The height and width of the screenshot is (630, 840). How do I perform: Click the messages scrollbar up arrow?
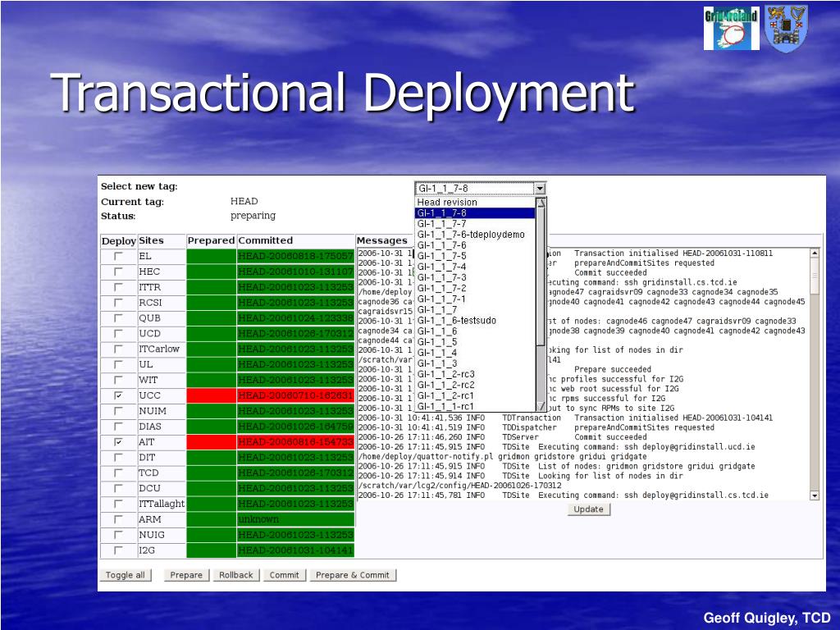[x=815, y=253]
